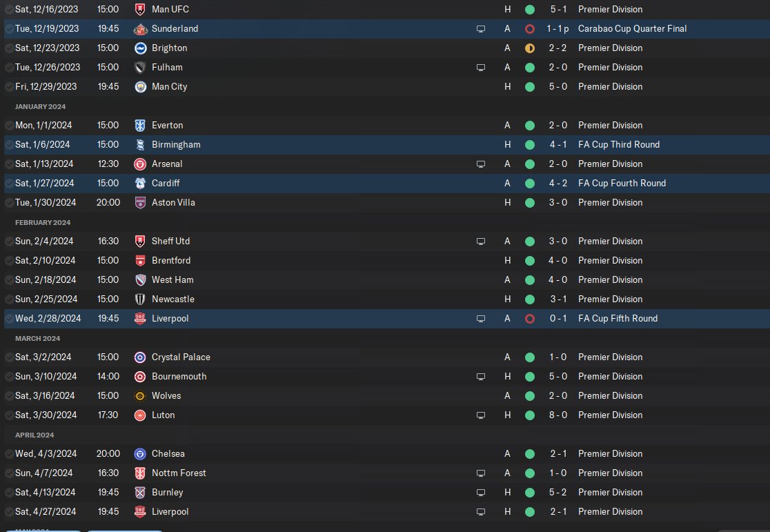Click the TV icon on Luton fixture row
This screenshot has height=532, width=770.
pyautogui.click(x=481, y=415)
